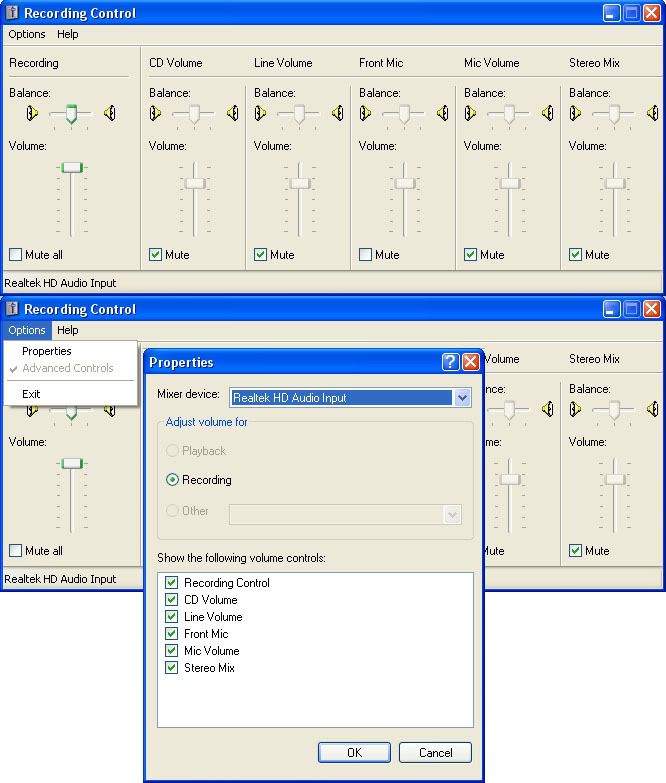Unmute the CD Volume channel checkbox

tap(155, 255)
